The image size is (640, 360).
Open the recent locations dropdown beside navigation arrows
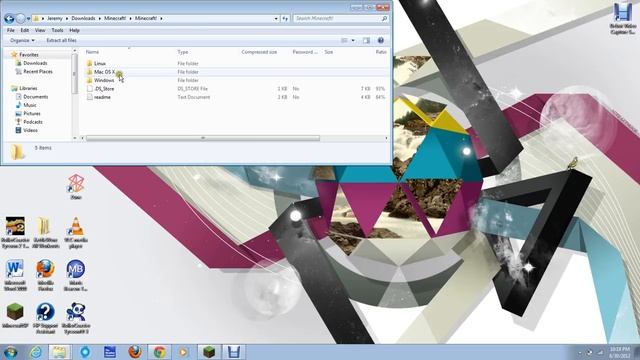pyautogui.click(x=28, y=19)
